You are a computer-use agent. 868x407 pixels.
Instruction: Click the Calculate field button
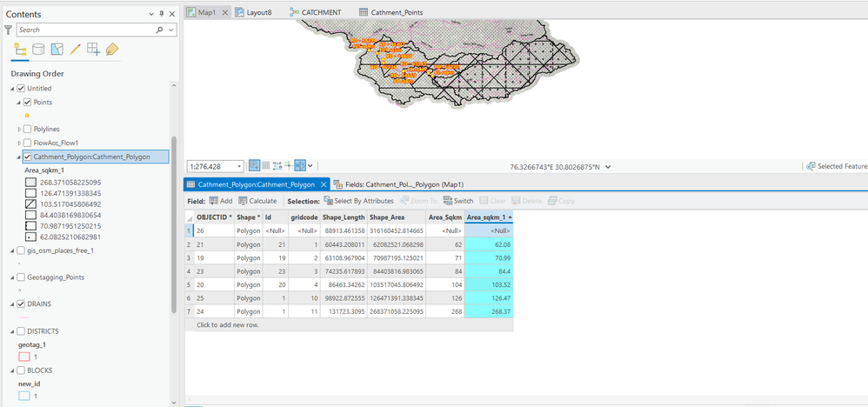point(257,201)
